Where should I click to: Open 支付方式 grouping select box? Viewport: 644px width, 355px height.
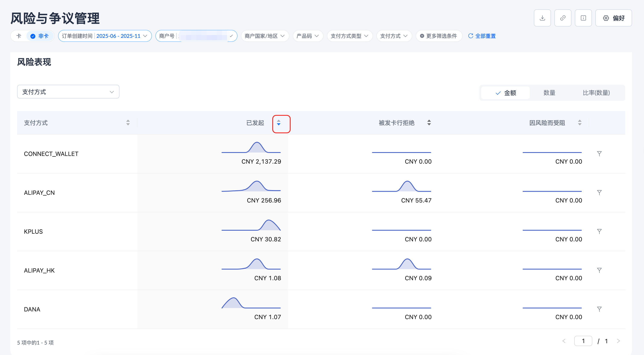[x=68, y=92]
